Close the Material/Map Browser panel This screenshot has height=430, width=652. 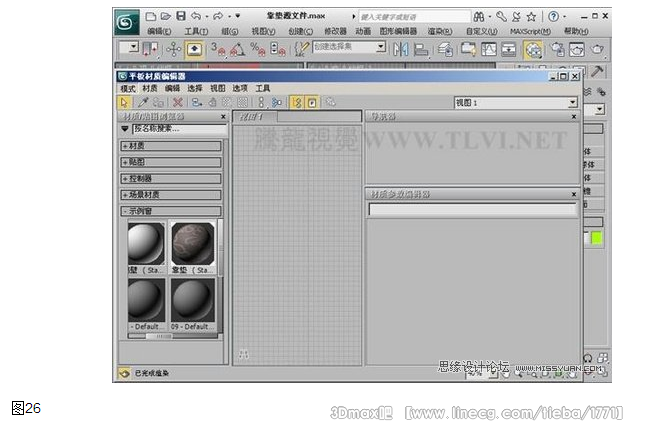223,117
